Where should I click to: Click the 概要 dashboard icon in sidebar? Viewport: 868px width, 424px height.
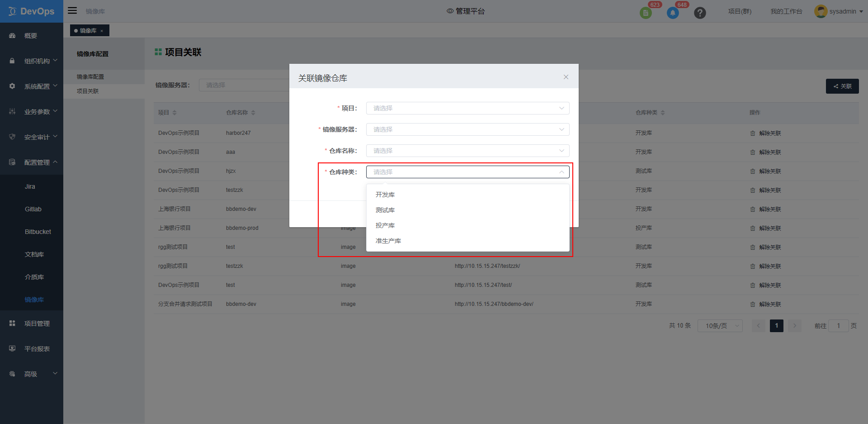coord(12,36)
